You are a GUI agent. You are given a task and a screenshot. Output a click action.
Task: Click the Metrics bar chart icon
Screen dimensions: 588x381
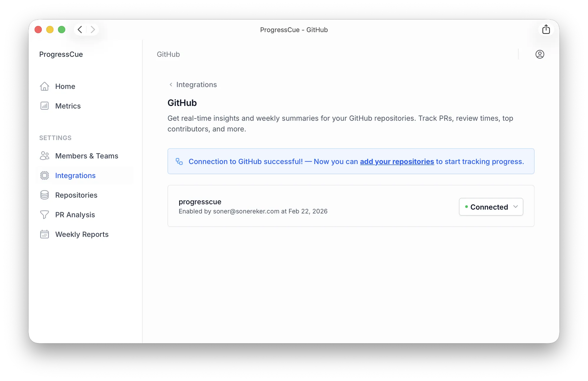(44, 106)
